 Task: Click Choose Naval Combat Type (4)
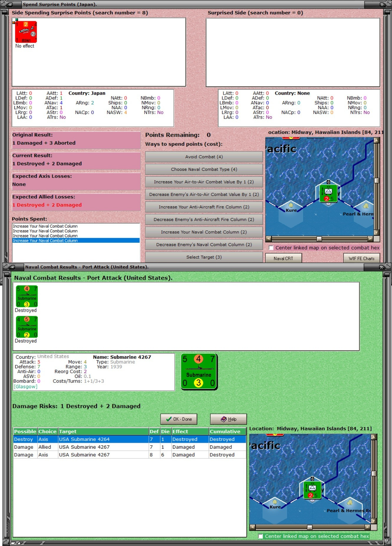[204, 169]
